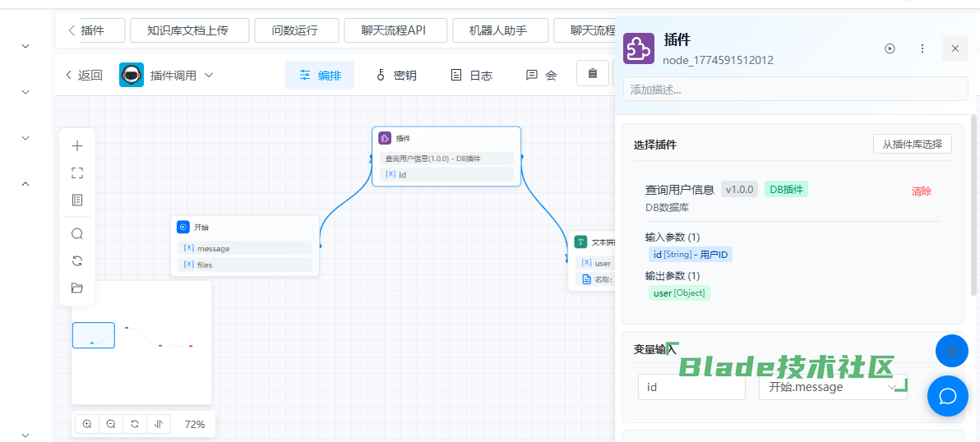980x442 pixels.
Task: Click the plus icon in canvas toolbar
Action: [77, 146]
